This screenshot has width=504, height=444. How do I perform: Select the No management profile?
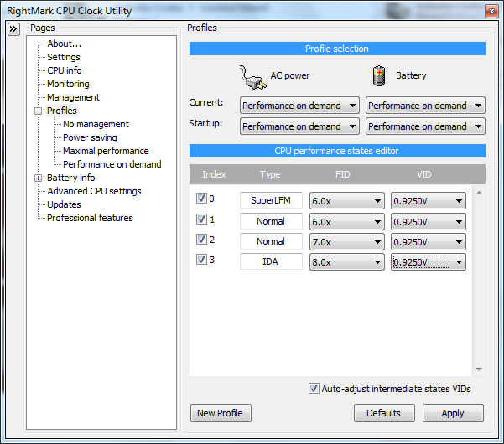[96, 124]
